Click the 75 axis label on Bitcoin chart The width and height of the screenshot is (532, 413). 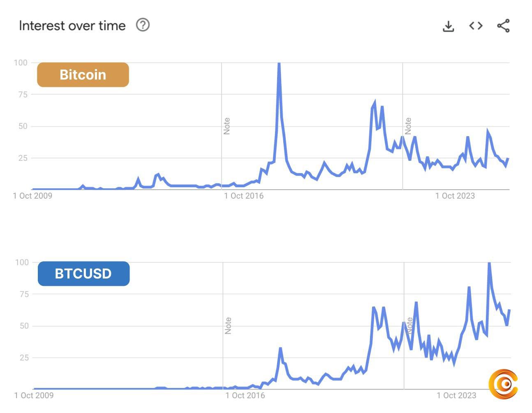click(x=23, y=95)
